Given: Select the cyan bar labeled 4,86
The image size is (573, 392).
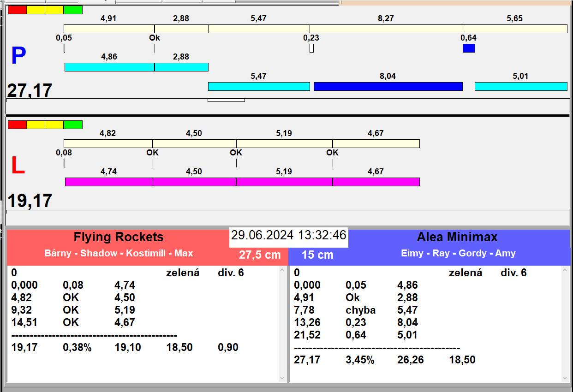Looking at the screenshot, I should 109,67.
